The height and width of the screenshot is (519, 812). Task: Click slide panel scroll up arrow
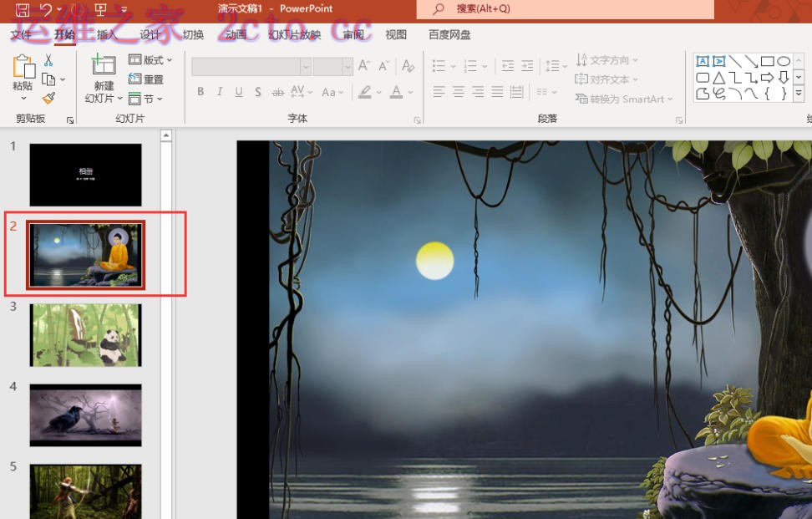pyautogui.click(x=165, y=135)
